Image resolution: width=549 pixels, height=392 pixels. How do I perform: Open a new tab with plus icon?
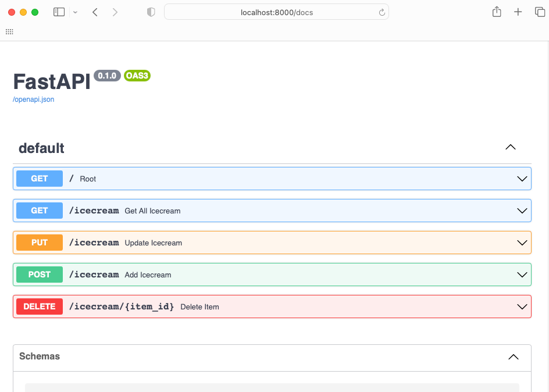pos(518,12)
